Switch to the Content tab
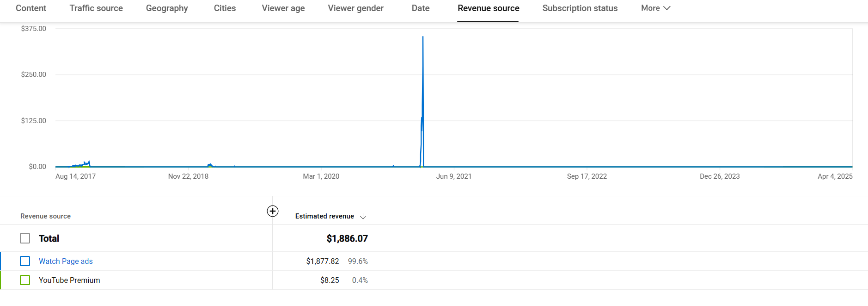Screen dimensions: 868x306 [31, 8]
